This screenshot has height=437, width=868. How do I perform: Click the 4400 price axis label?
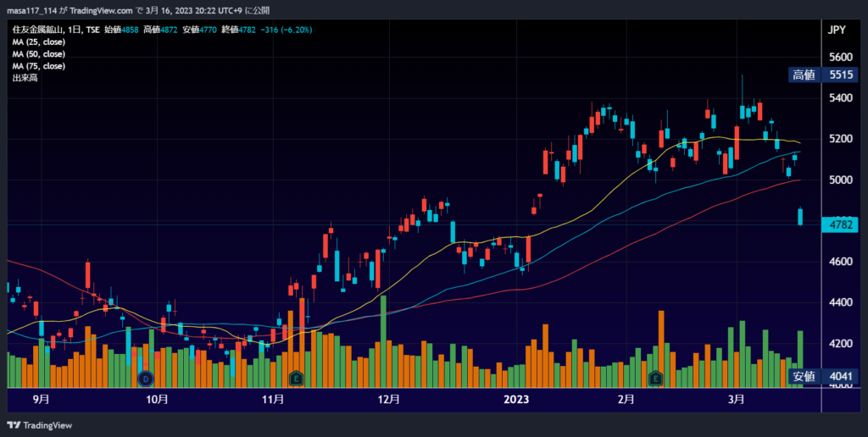[x=841, y=302]
